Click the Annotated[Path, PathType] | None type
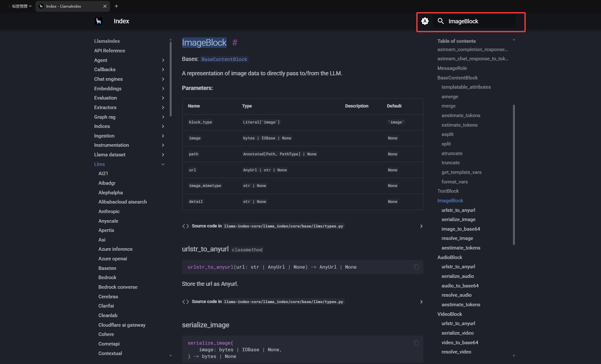 [x=279, y=154]
